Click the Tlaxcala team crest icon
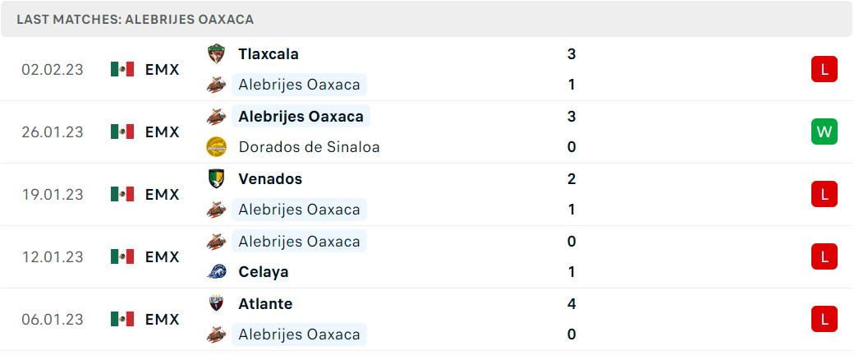Viewport: 868px width, 360px height. [x=216, y=53]
